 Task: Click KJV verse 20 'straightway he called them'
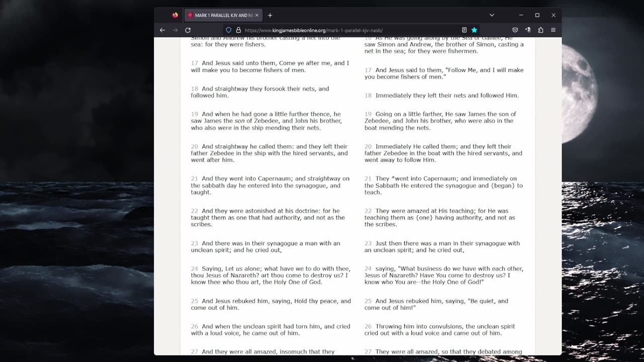coord(269,153)
